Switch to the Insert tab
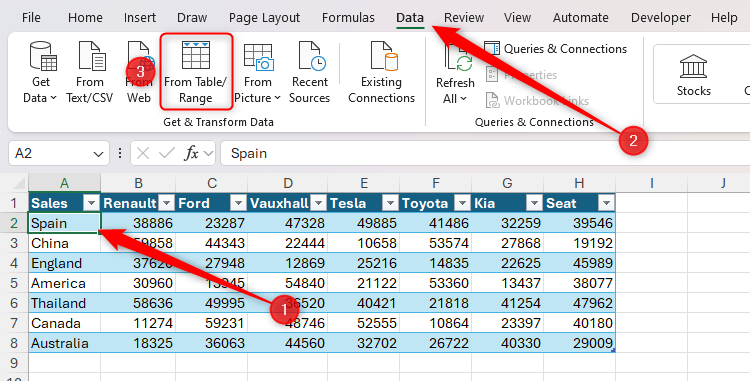This screenshot has width=750, height=381. click(x=140, y=18)
